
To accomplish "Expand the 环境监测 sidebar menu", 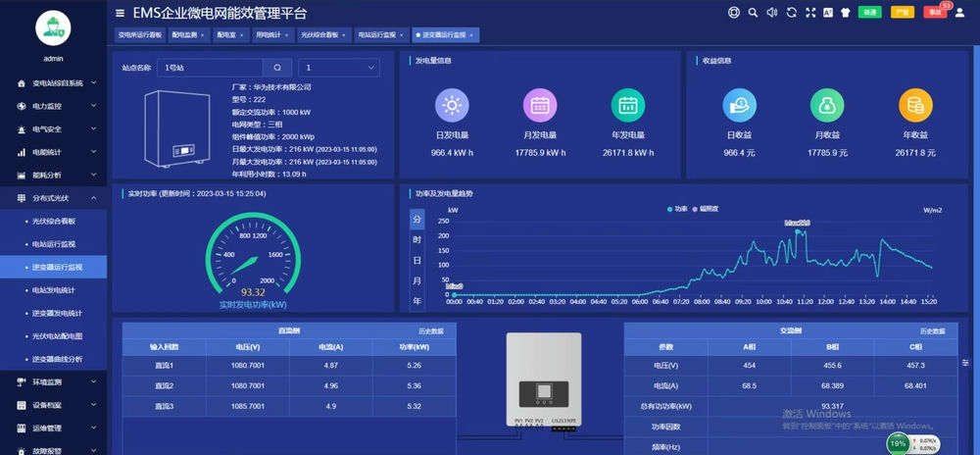I will pos(54,381).
